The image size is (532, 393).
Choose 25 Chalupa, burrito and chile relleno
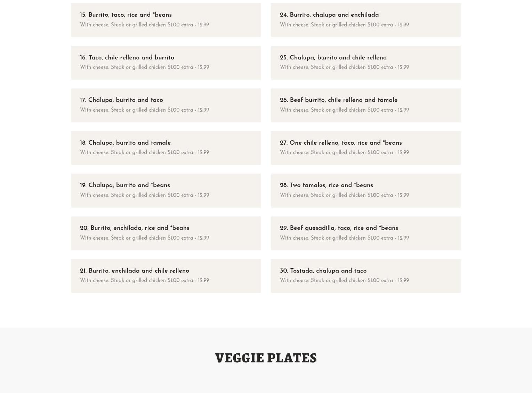click(x=366, y=63)
